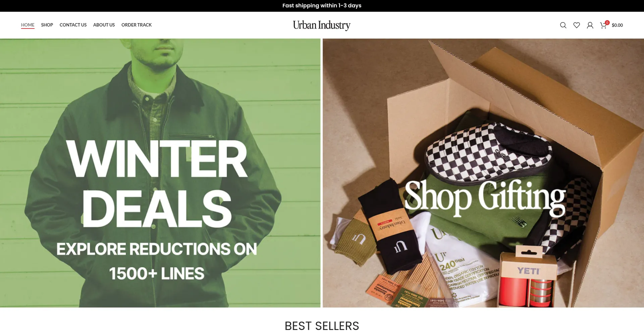
Task: Open the About Us page
Action: point(104,25)
